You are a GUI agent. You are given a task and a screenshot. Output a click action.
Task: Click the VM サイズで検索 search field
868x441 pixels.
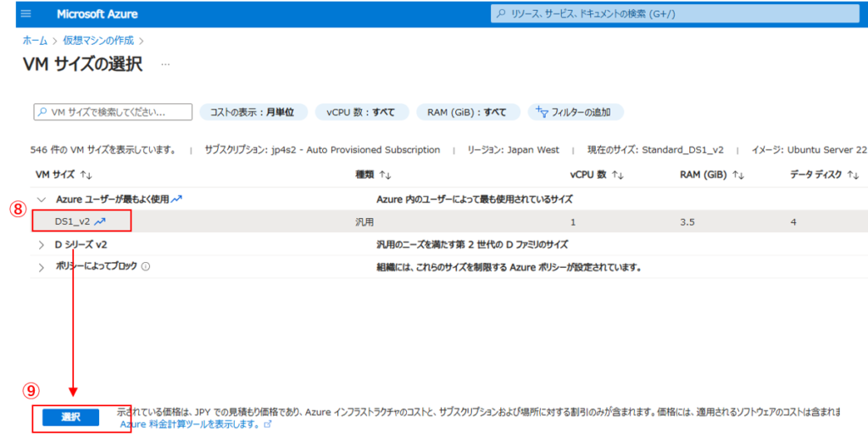[x=113, y=112]
